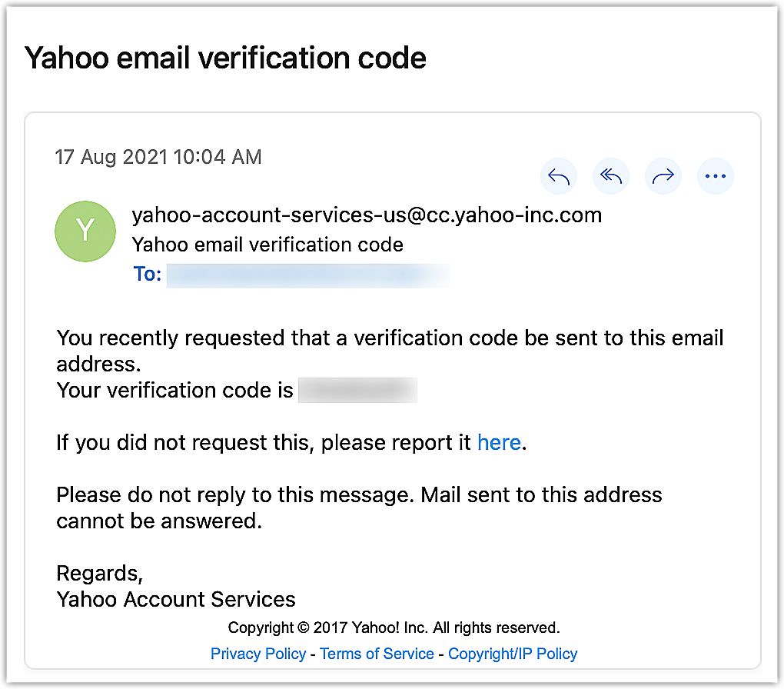The height and width of the screenshot is (689, 784).
Task: Click the sender address yahoo-account-services-us@cc.yahoo-inc.com
Action: 367,215
